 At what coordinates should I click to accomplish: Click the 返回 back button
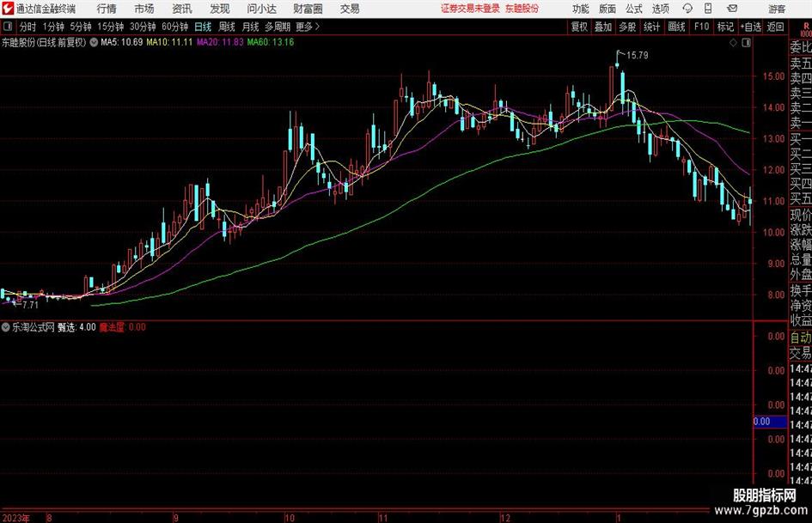(775, 27)
